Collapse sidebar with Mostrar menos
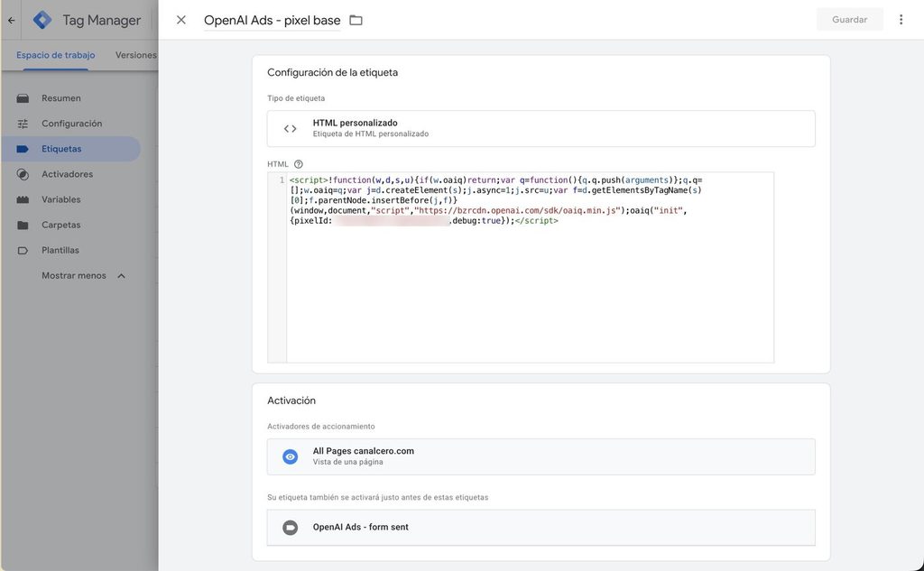The height and width of the screenshot is (571, 924). (x=82, y=276)
